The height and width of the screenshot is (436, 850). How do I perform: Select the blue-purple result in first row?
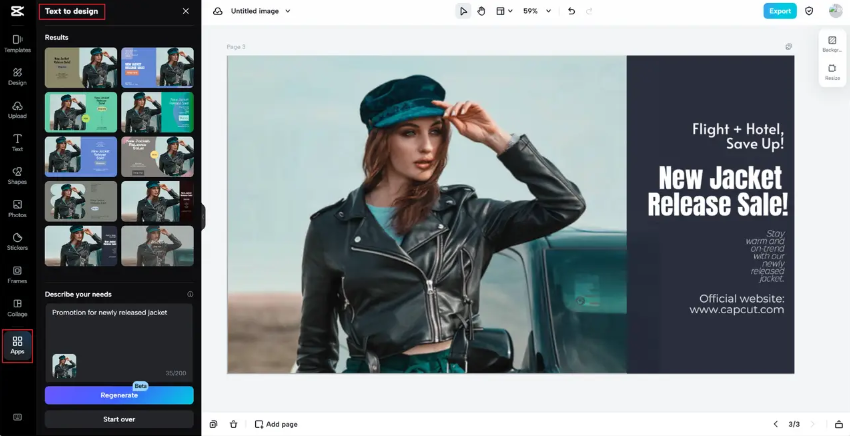[x=157, y=68]
